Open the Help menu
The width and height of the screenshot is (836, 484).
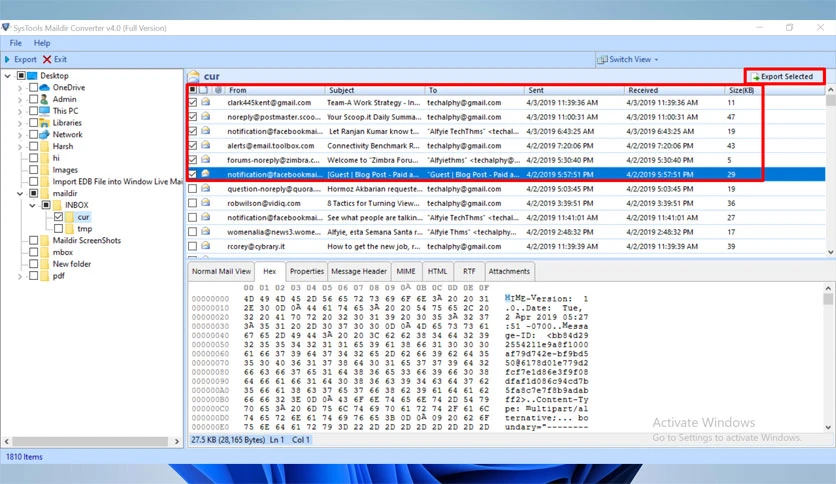[x=42, y=43]
